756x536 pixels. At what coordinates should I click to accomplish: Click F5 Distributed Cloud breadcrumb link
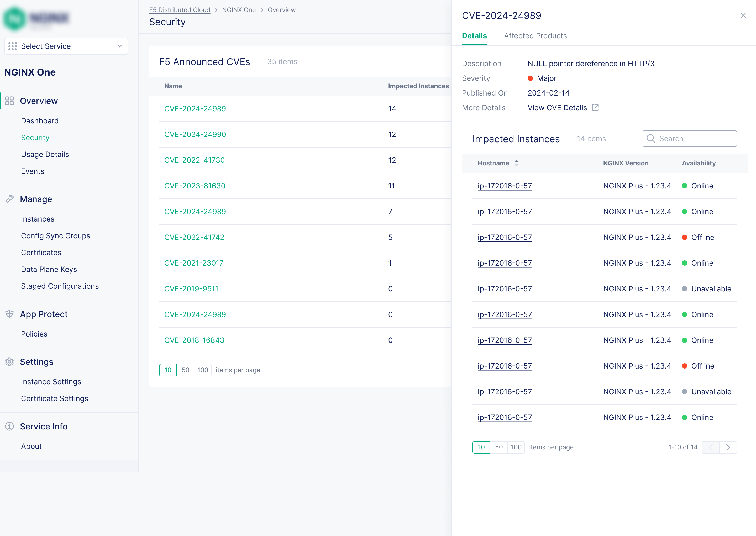coord(180,10)
